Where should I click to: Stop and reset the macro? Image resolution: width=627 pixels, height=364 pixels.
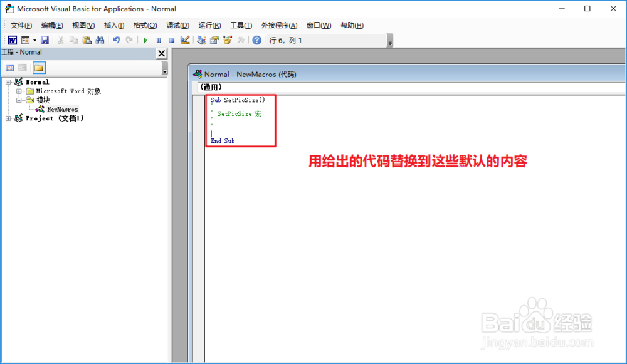[x=172, y=40]
